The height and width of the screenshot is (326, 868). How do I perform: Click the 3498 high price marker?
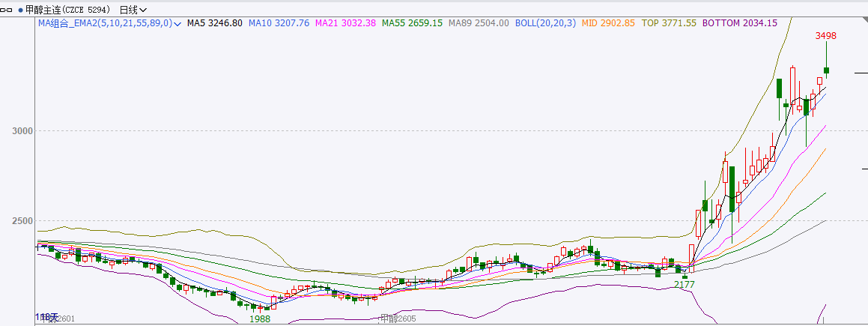[x=825, y=35]
